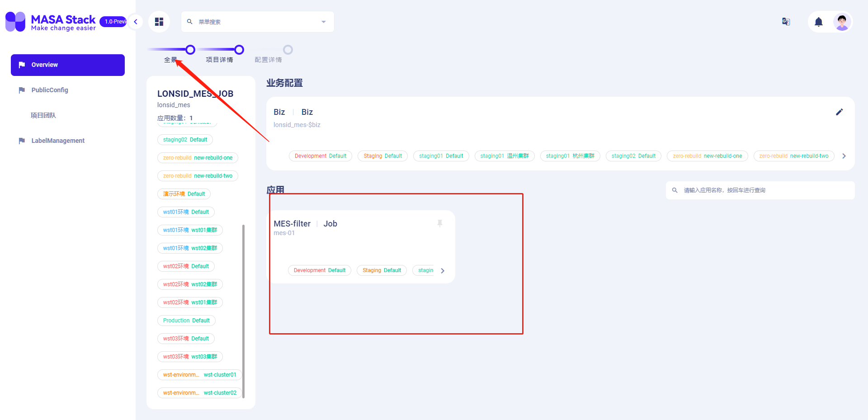Select Biz zero-rebuild new-rebuild-two tag

794,156
